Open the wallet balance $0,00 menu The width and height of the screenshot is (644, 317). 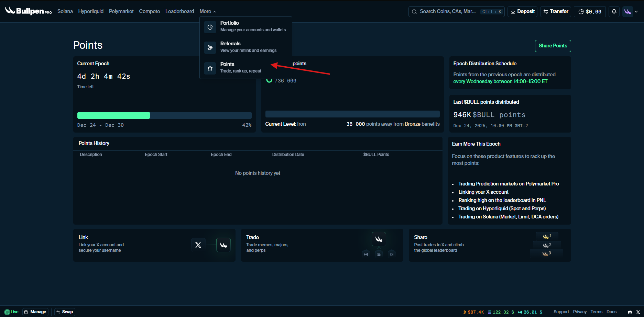590,12
